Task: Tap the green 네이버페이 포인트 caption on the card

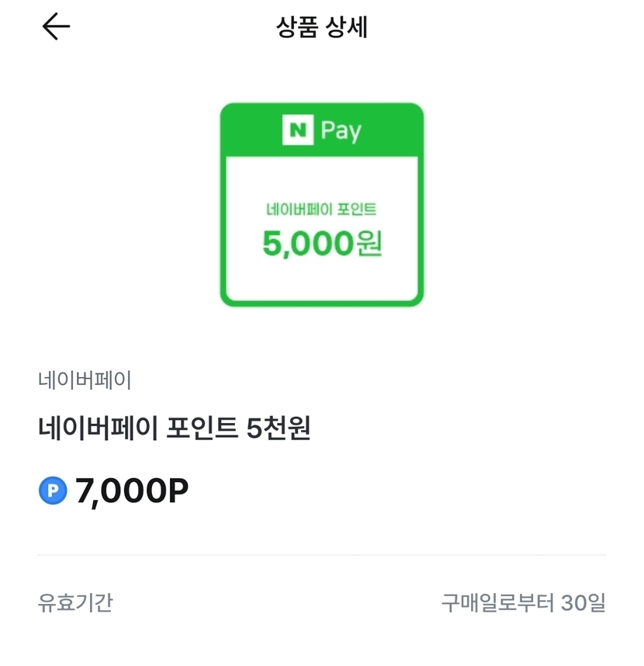Action: [x=322, y=209]
